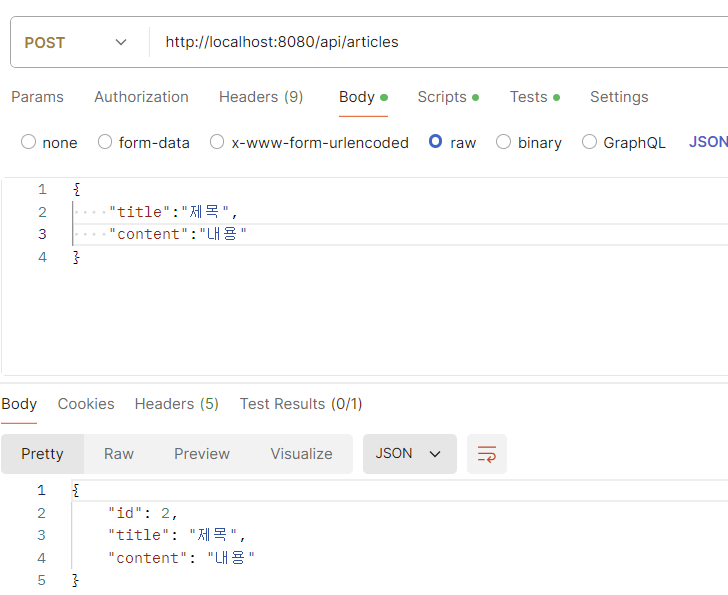Open the request Headers (9) tab
Screen dimensions: 728x595
261,97
